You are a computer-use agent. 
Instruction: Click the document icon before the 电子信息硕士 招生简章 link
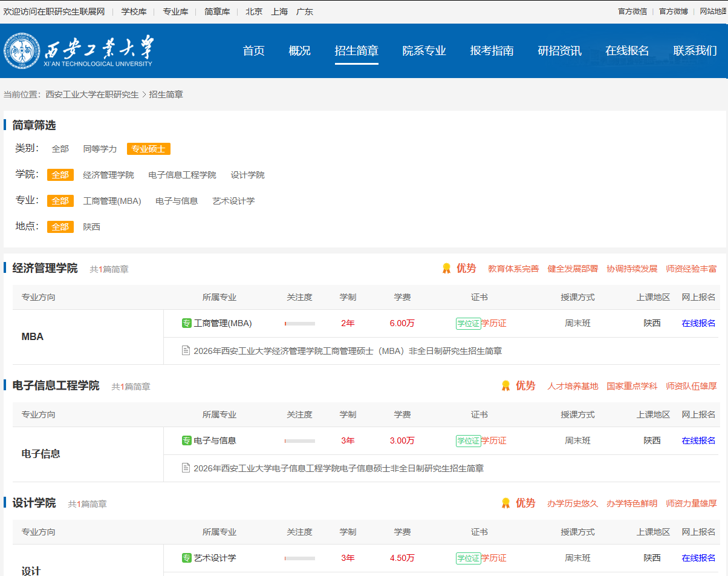click(x=186, y=468)
